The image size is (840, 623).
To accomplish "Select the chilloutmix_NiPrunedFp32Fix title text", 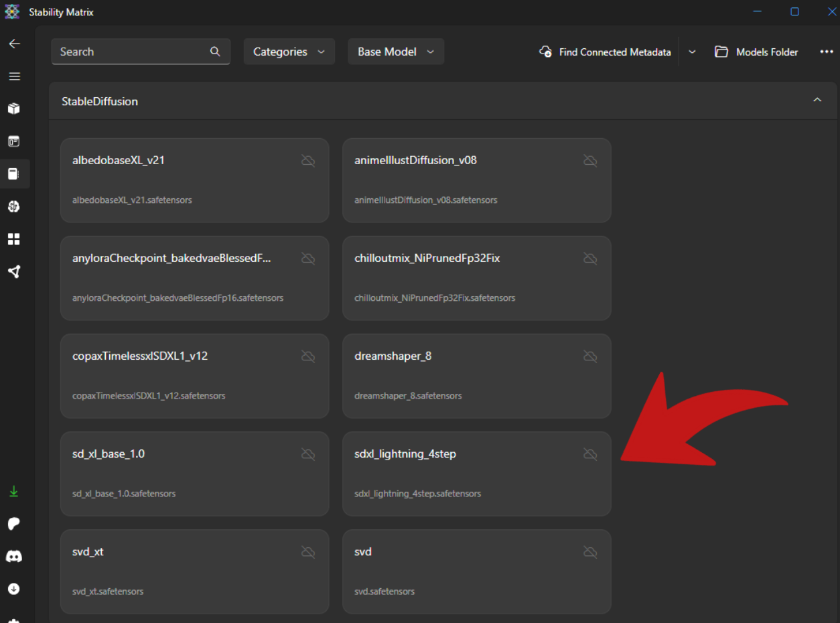I will (x=427, y=258).
